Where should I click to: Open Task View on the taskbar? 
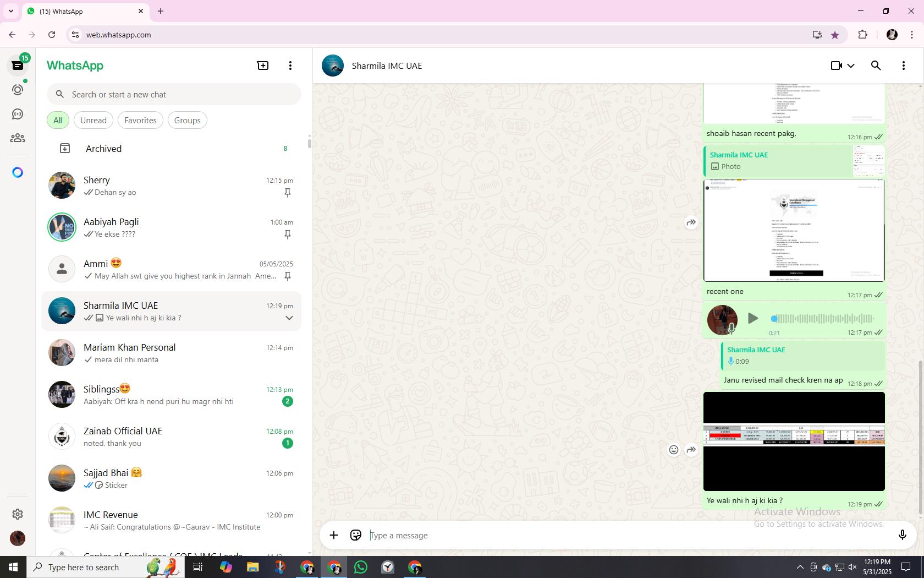[x=198, y=567]
